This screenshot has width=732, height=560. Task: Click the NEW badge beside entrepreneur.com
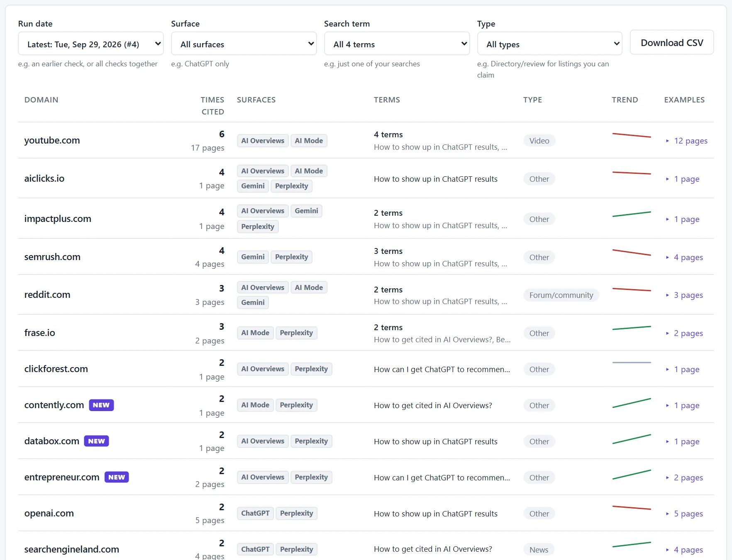coord(117,477)
